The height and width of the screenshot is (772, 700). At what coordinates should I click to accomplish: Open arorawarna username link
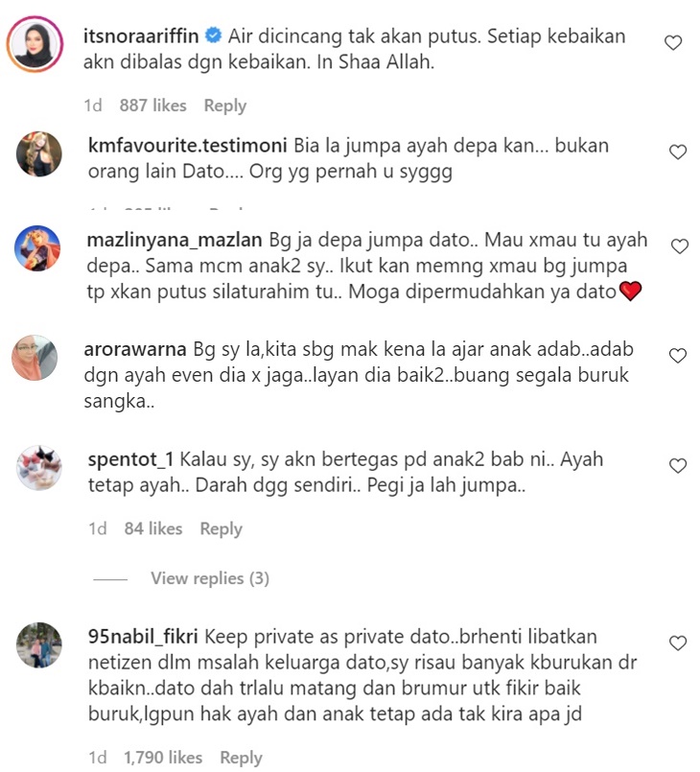coord(135,349)
